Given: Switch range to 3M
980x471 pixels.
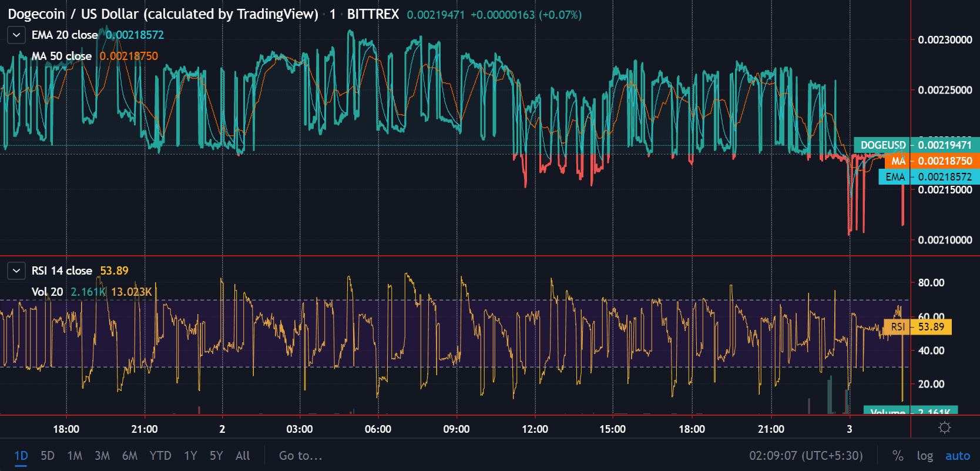Looking at the screenshot, I should coord(102,456).
